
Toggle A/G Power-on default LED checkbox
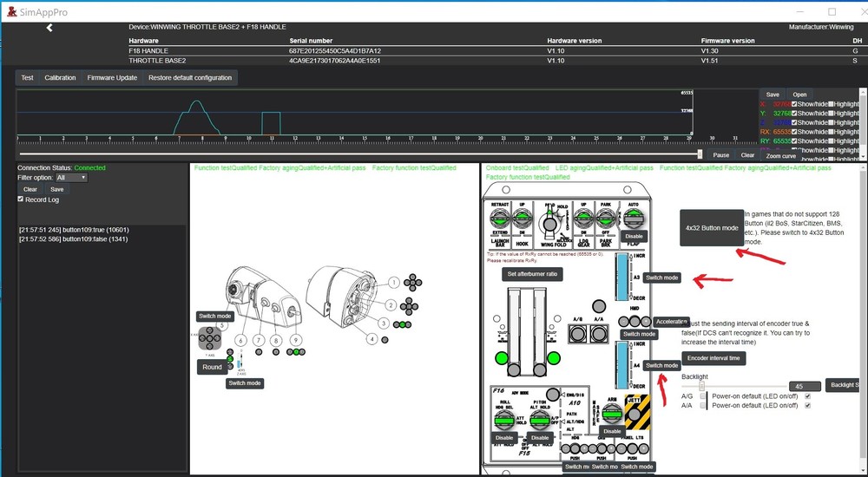[x=808, y=395]
